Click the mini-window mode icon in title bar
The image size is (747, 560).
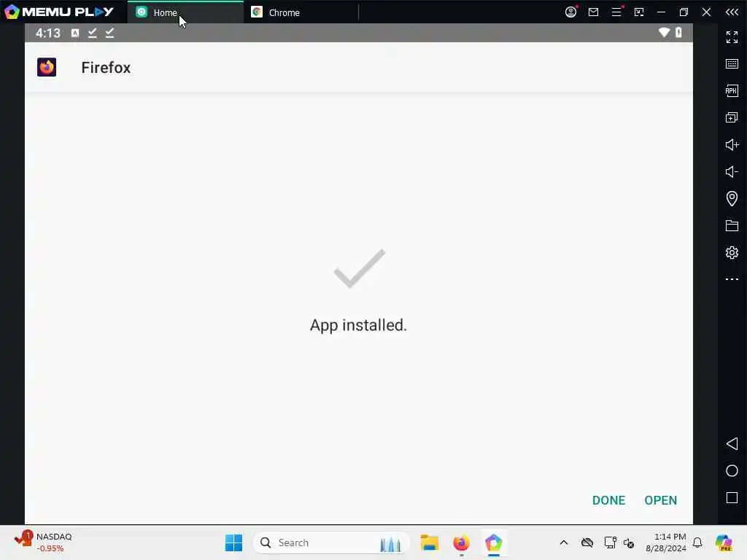click(x=639, y=12)
